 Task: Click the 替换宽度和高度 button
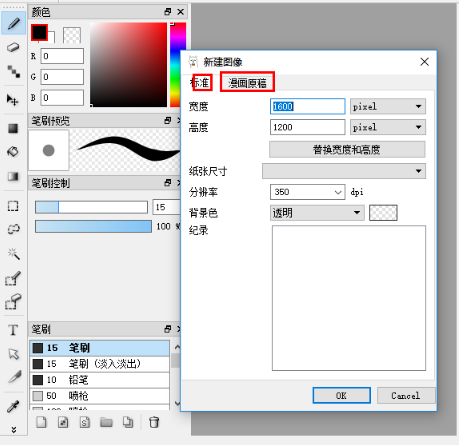[347, 150]
